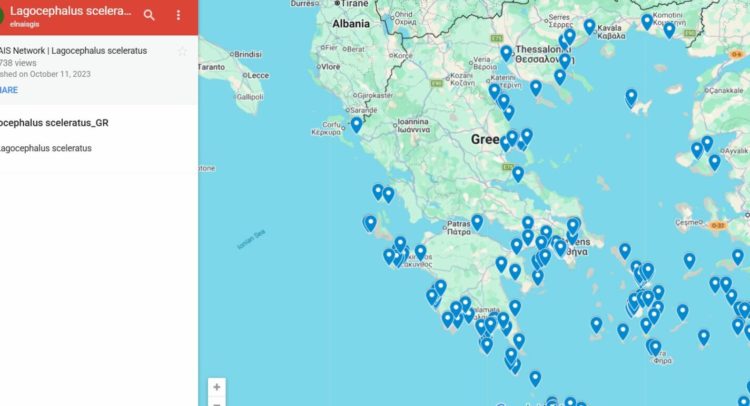Open the search icon in red header

pos(149,15)
